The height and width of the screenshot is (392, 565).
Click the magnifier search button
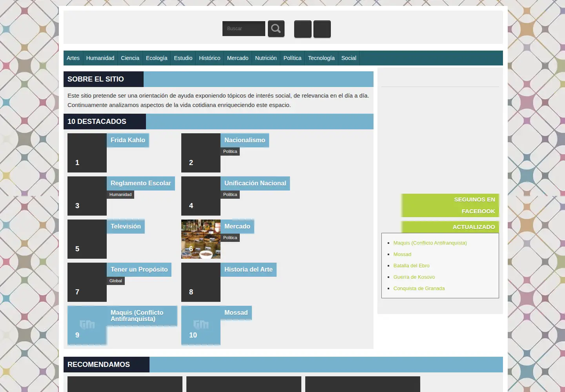coord(276,29)
